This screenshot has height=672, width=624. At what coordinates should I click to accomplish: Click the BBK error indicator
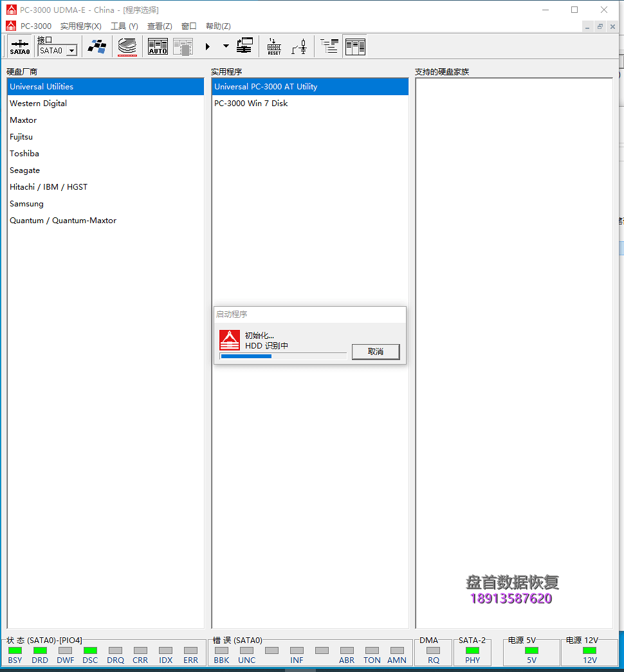coord(221,651)
